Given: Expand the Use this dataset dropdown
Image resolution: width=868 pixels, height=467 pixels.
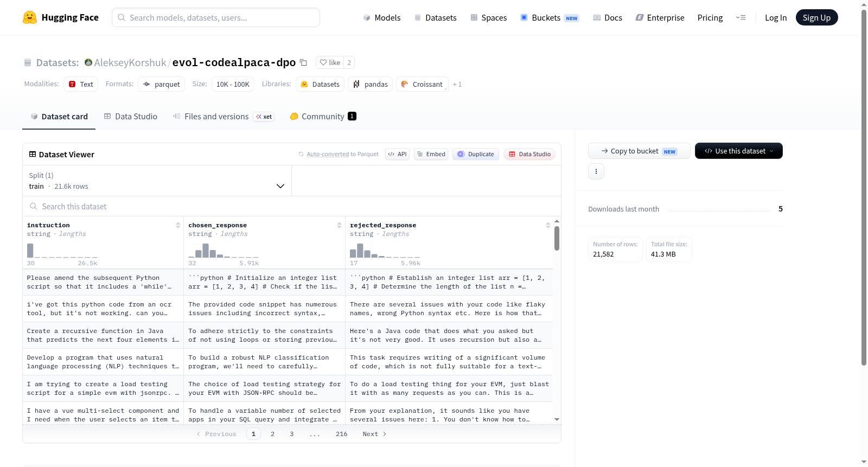Looking at the screenshot, I should (739, 151).
